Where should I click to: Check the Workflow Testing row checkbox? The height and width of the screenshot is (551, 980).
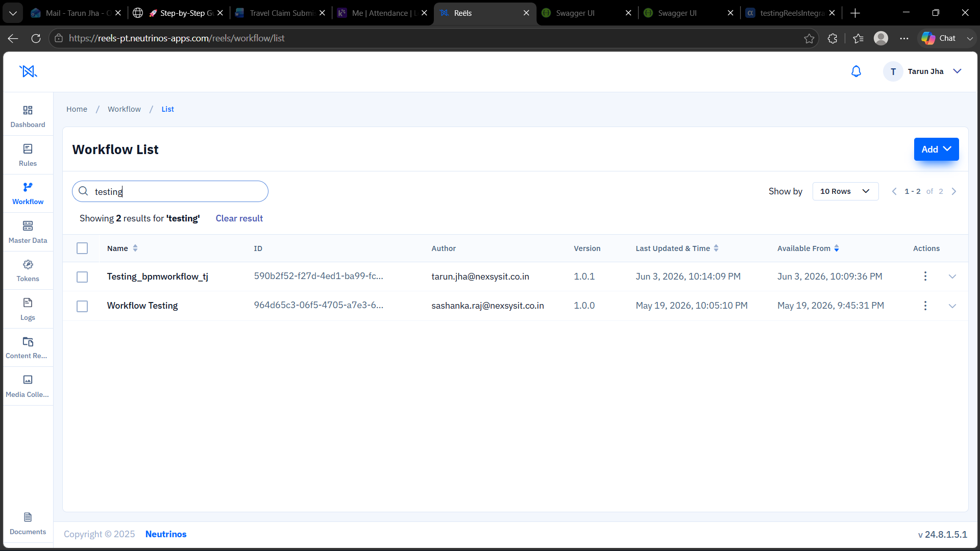click(x=82, y=306)
